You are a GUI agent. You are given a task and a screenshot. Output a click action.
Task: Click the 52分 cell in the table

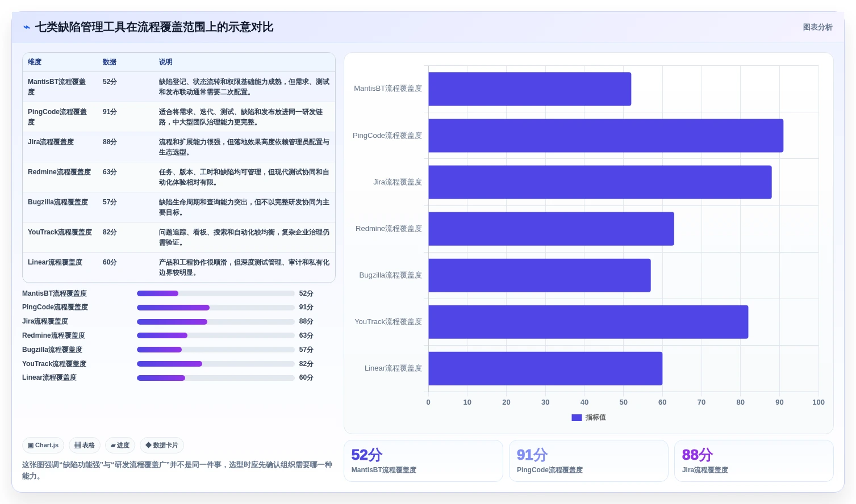[x=110, y=82]
